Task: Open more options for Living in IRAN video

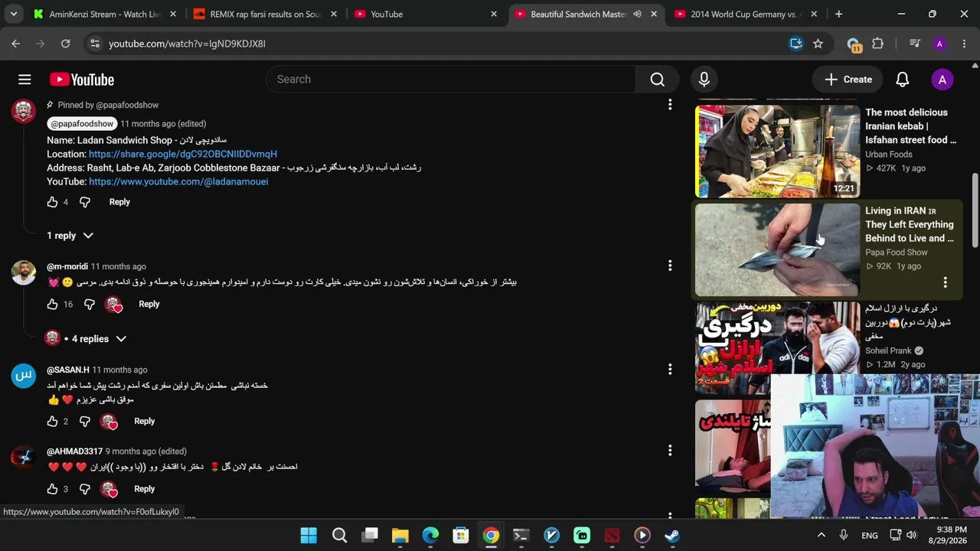Action: [946, 282]
